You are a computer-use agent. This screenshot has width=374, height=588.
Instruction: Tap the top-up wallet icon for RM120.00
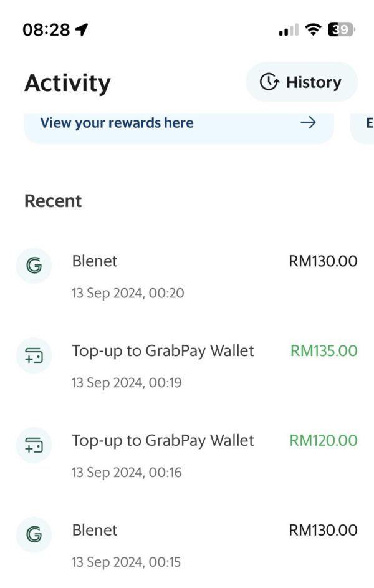(x=34, y=446)
